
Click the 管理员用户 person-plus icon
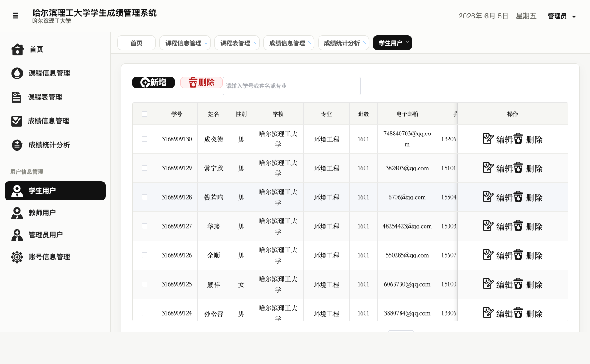coord(17,235)
